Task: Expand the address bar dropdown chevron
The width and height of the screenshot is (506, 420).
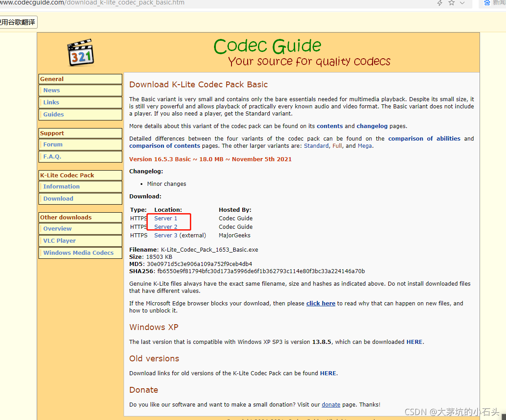Action: (x=462, y=3)
